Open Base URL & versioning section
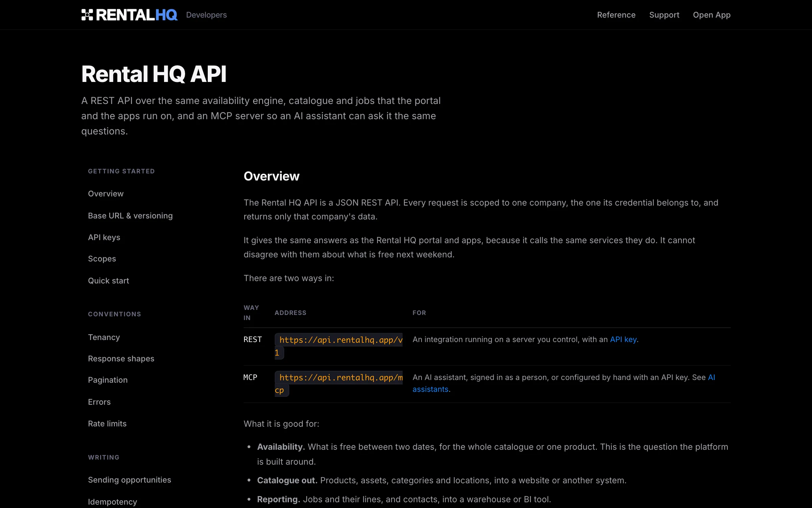The height and width of the screenshot is (508, 812). [x=130, y=216]
